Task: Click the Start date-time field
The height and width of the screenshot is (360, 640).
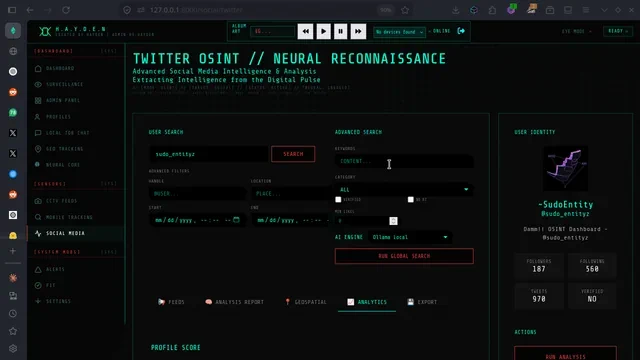Action: [x=197, y=220]
